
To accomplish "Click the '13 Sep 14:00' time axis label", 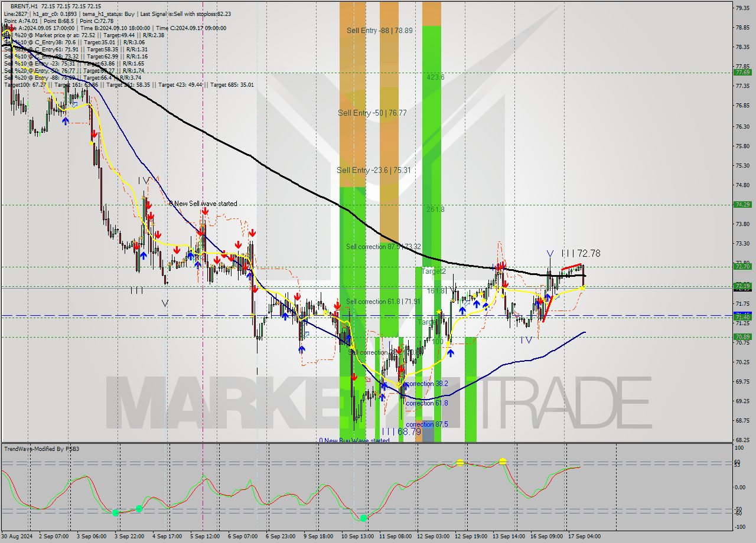I will click(x=509, y=537).
